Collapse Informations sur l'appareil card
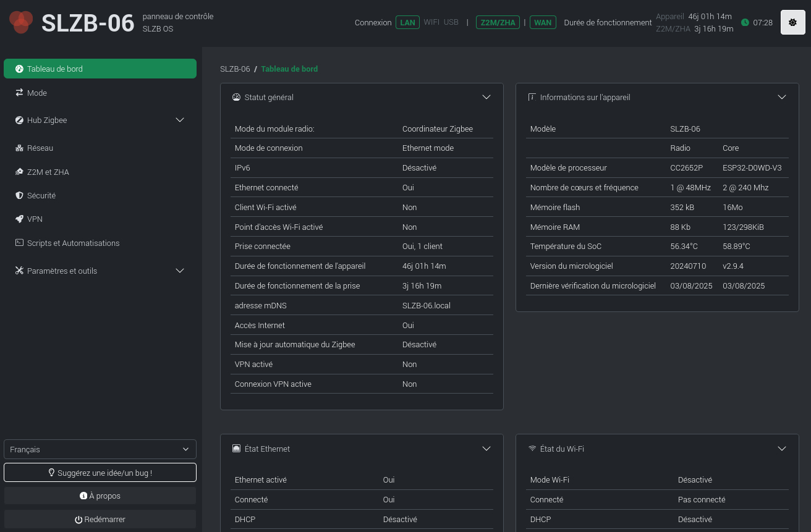This screenshot has width=811, height=532. click(x=781, y=97)
